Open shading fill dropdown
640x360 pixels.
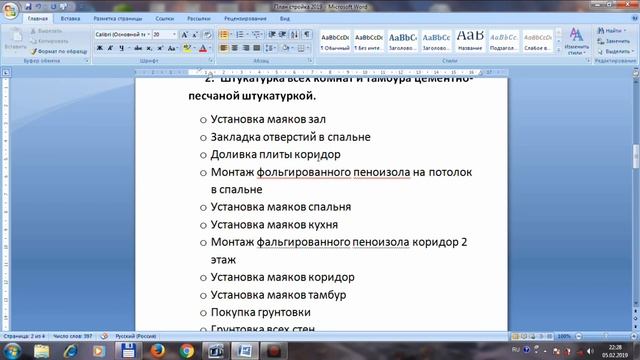pyautogui.click(x=286, y=48)
